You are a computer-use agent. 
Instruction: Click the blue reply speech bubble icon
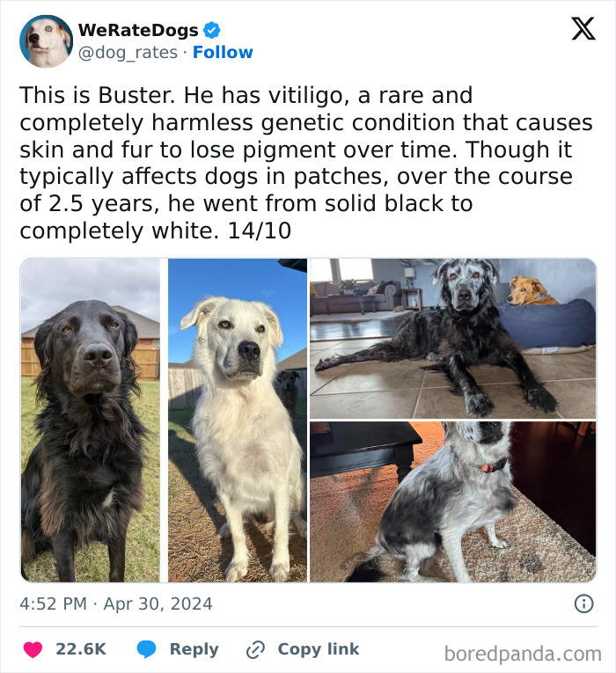(146, 649)
